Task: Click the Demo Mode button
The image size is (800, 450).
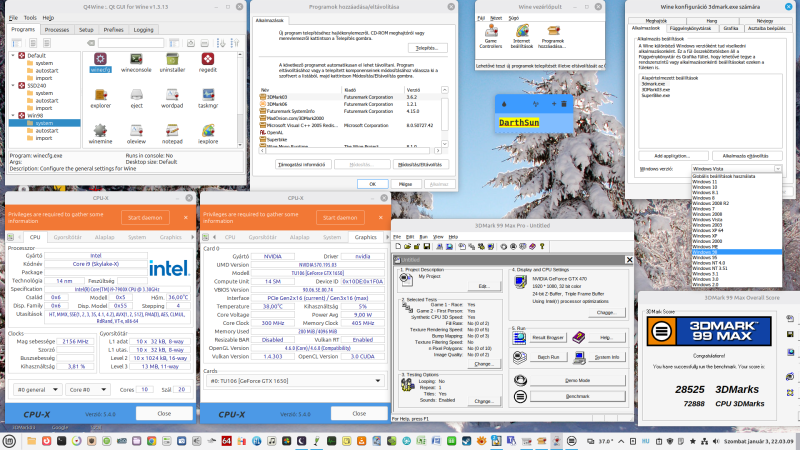Action: 577,380
